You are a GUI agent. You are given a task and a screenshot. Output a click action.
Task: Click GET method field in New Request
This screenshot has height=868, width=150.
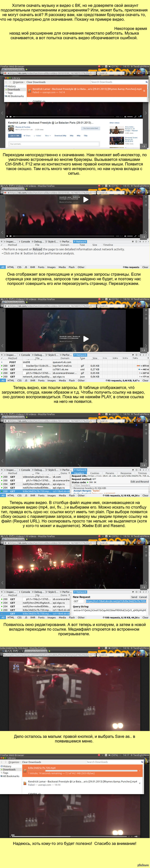[78, 601]
